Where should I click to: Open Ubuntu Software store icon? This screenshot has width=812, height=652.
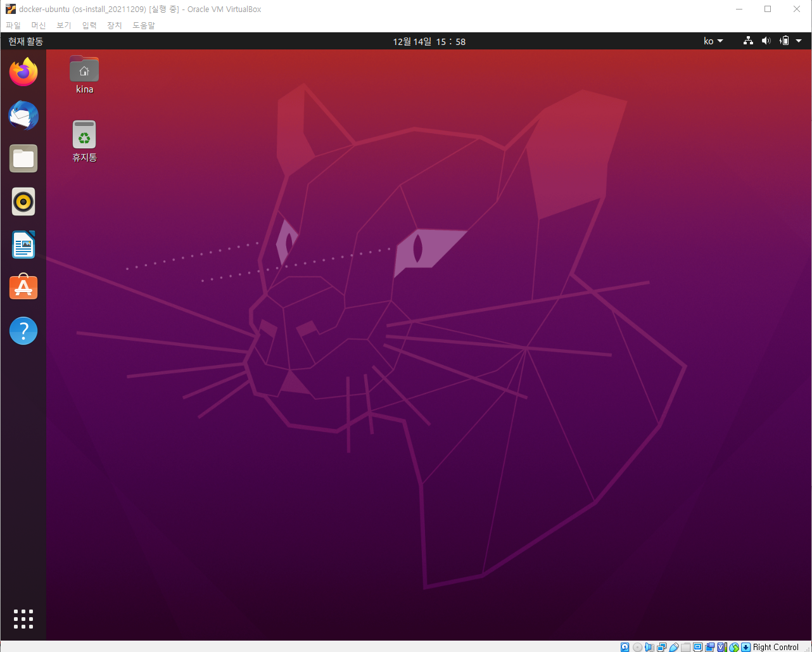[23, 288]
